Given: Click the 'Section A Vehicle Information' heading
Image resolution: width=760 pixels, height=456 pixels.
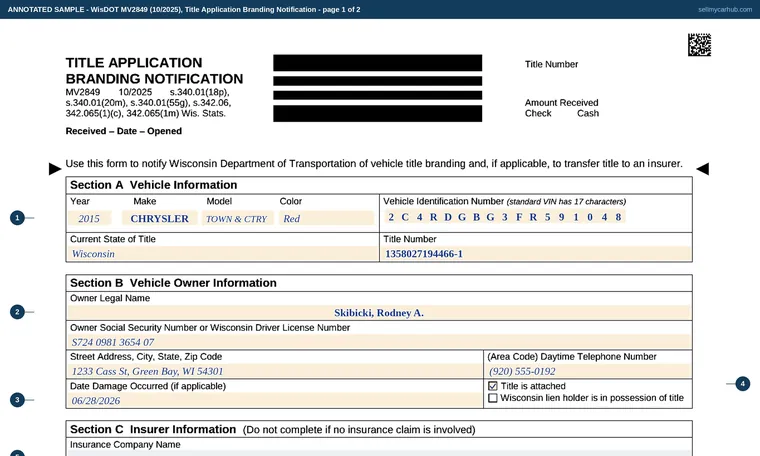Looking at the screenshot, I should (x=154, y=185).
